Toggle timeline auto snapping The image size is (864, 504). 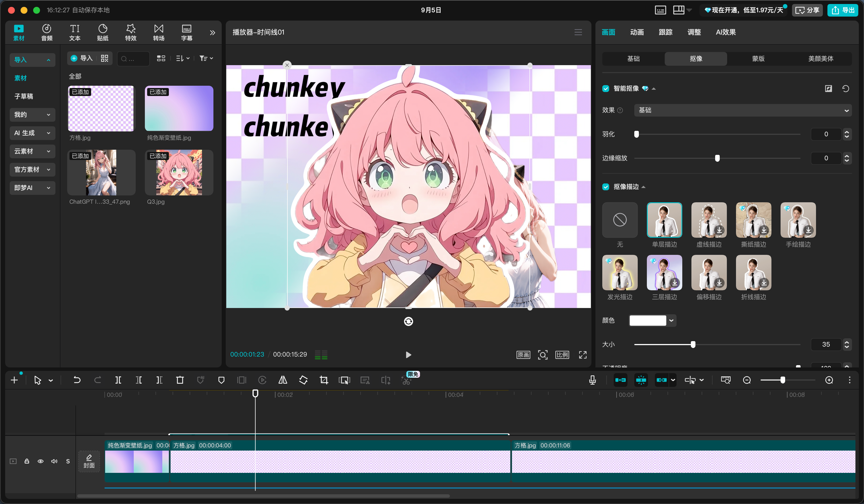point(641,380)
